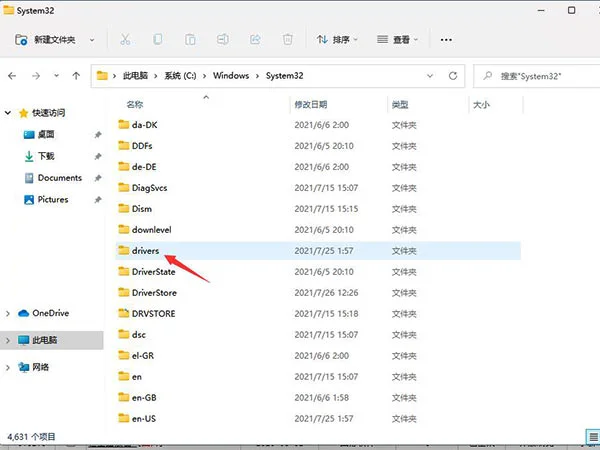600x450 pixels.
Task: Expand the This PC (此电脑) node
Action: click(x=8, y=340)
